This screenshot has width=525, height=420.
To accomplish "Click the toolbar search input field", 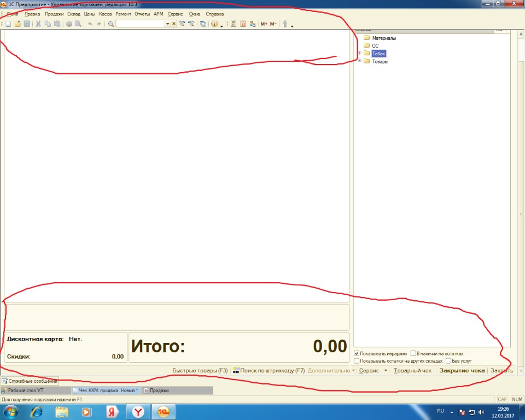I will pyautogui.click(x=141, y=24).
